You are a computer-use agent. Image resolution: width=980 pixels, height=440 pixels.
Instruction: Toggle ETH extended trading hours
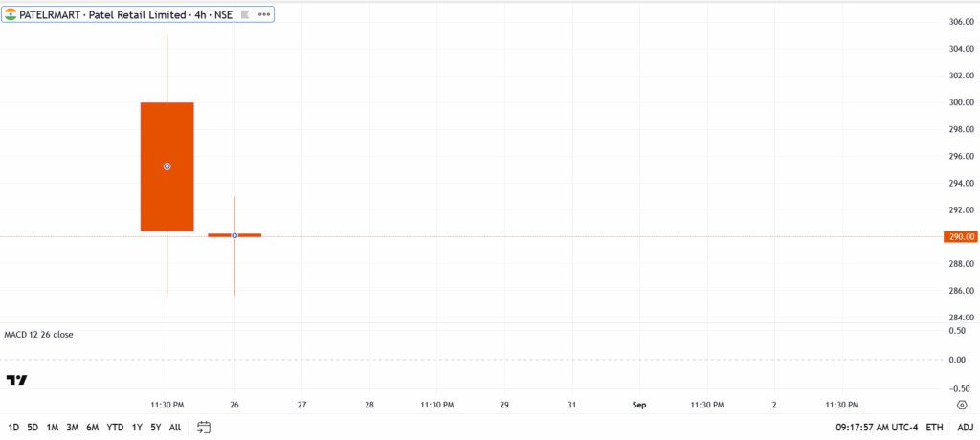[x=934, y=428]
